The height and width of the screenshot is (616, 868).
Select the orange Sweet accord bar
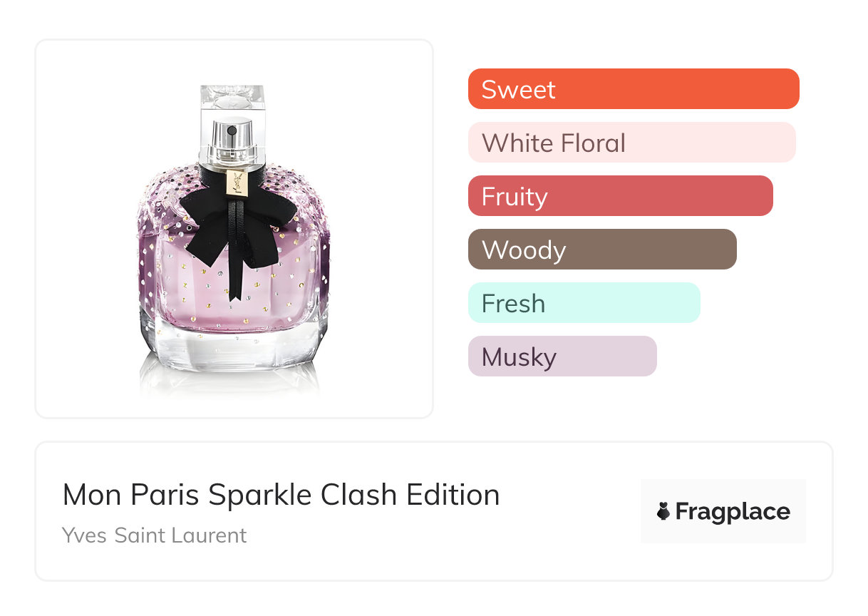(x=634, y=89)
